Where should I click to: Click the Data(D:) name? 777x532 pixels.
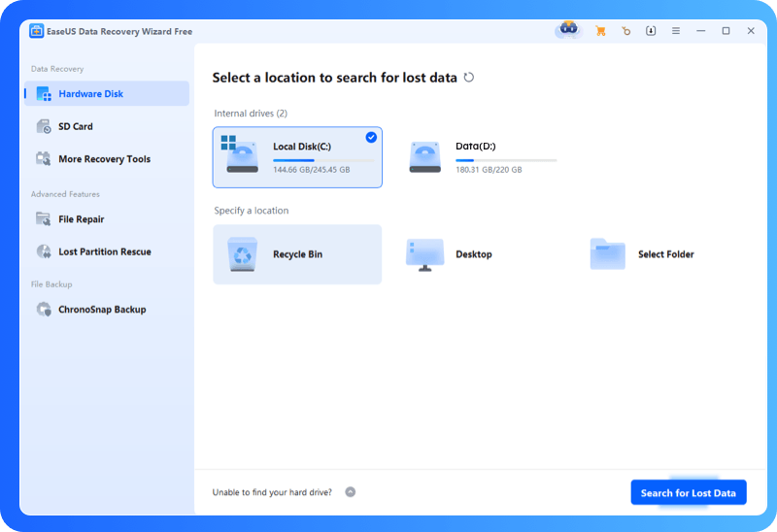coord(476,147)
